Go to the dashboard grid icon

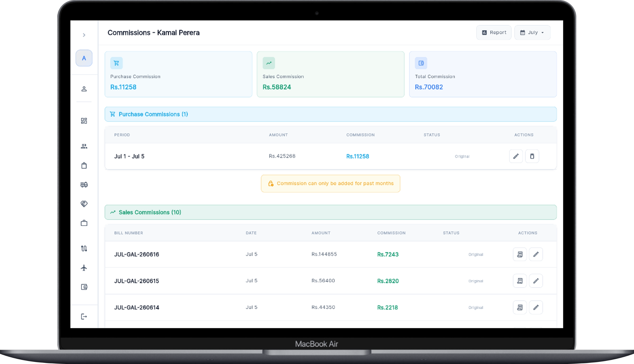(x=84, y=121)
